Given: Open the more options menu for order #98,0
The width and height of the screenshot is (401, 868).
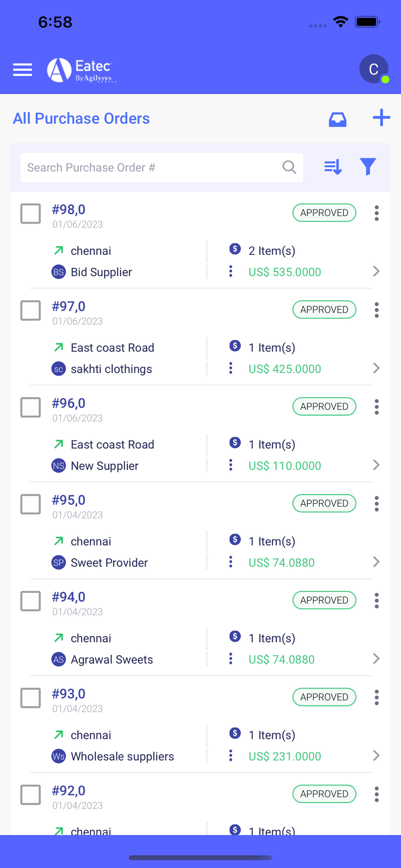Looking at the screenshot, I should [376, 213].
